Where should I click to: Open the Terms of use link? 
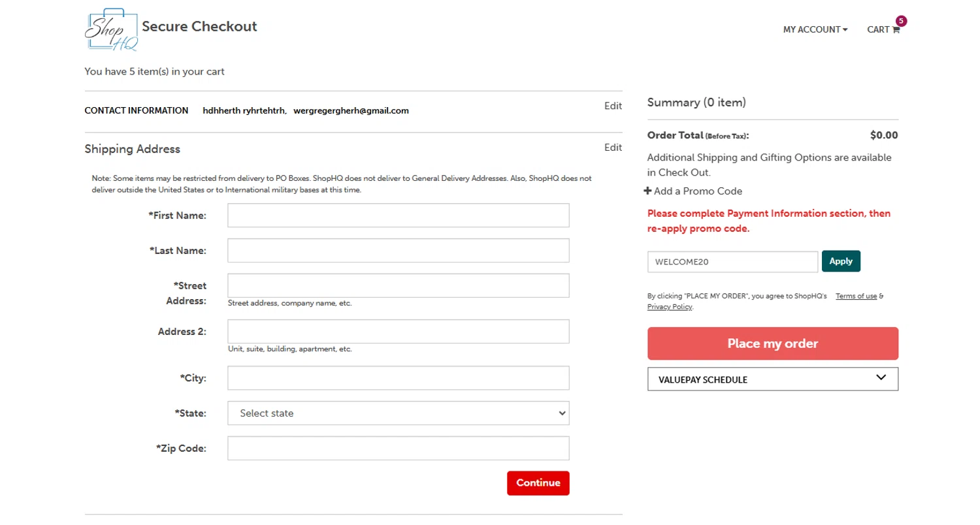(x=856, y=296)
